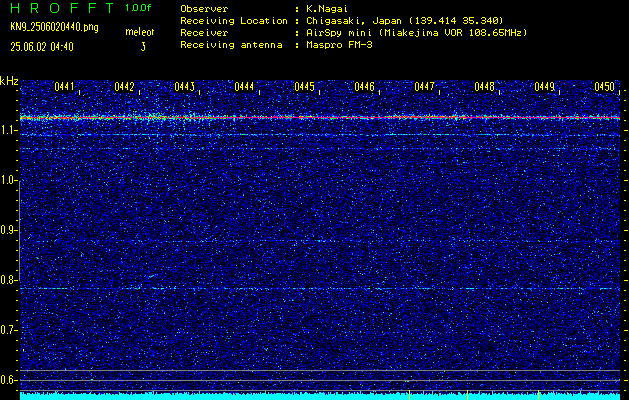Click Receiving antenna label
This screenshot has width=629, height=400.
pyautogui.click(x=231, y=45)
